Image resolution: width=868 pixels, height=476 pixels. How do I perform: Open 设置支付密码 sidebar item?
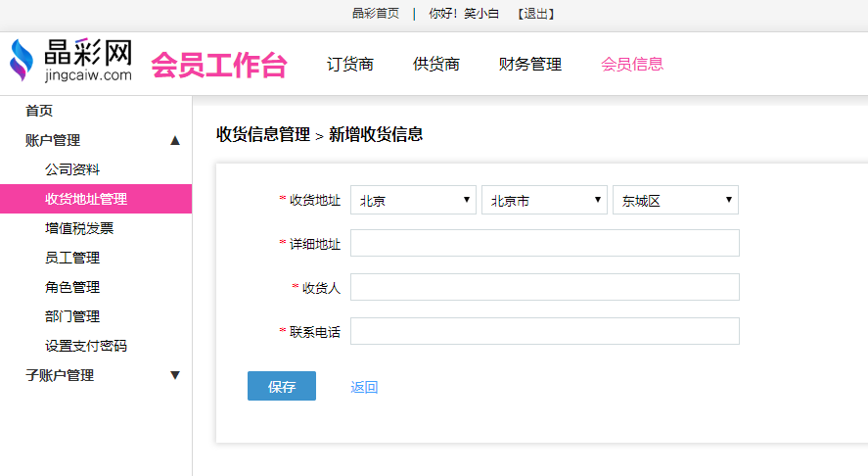pyautogui.click(x=86, y=346)
